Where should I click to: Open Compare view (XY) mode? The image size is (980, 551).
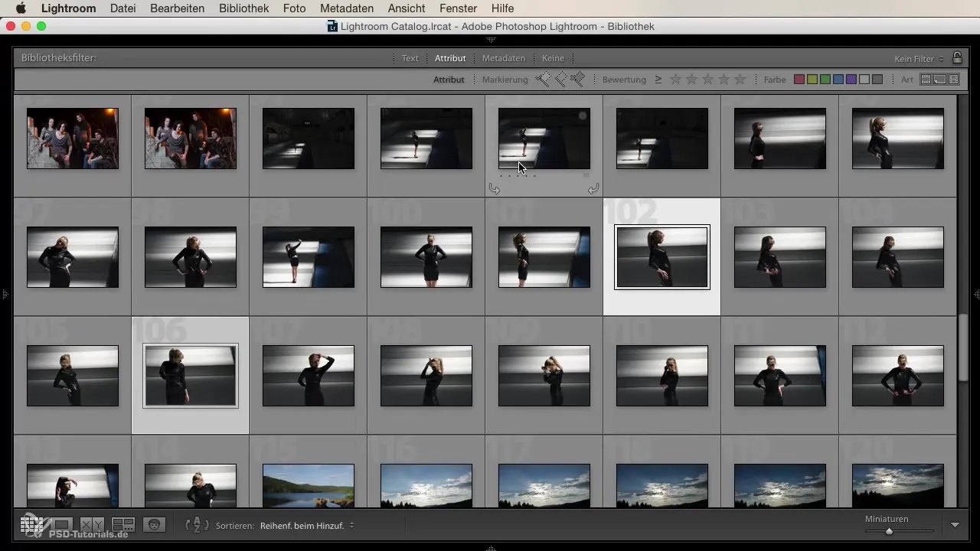click(x=93, y=525)
